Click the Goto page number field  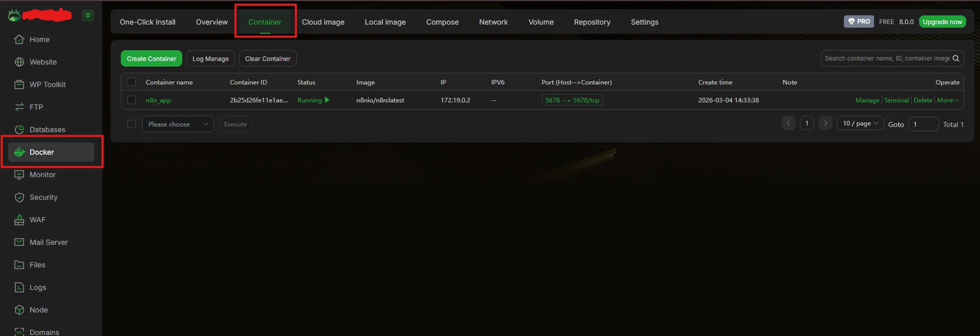pyautogui.click(x=923, y=124)
